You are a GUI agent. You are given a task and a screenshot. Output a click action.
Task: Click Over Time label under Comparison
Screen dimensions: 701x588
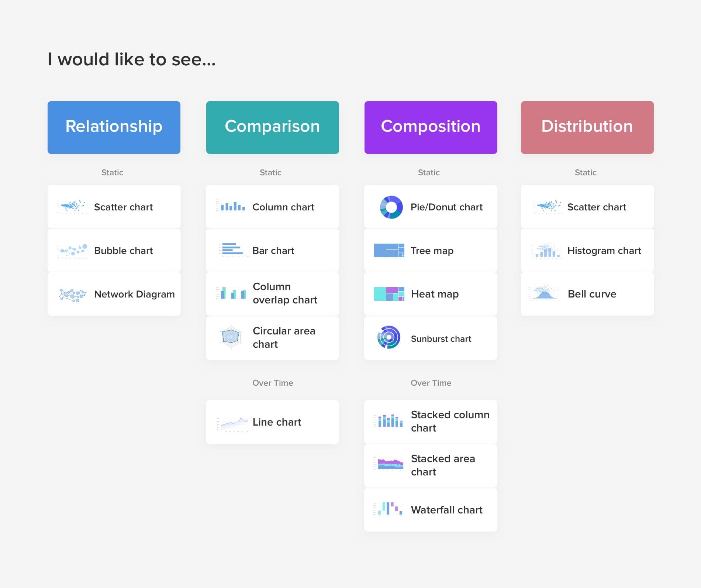(273, 383)
